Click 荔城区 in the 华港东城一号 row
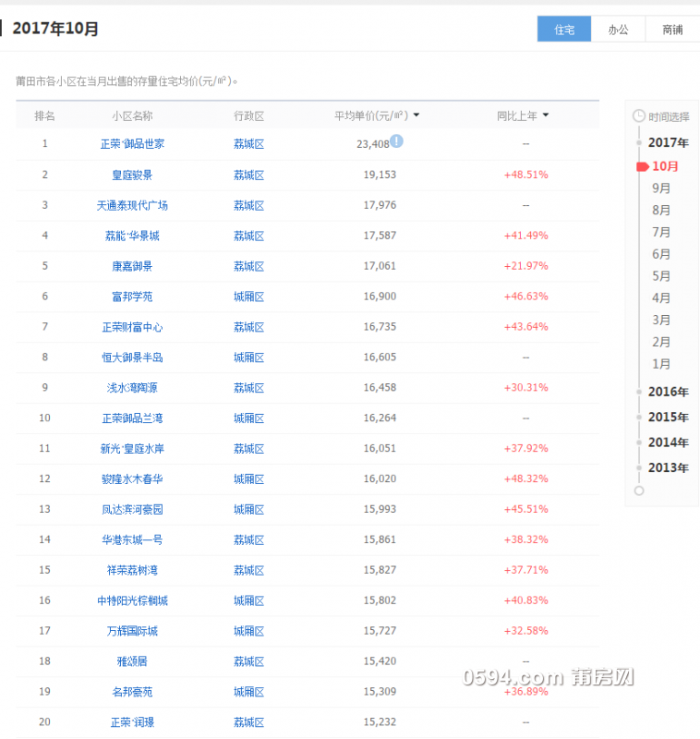The width and height of the screenshot is (700, 739). 249,539
